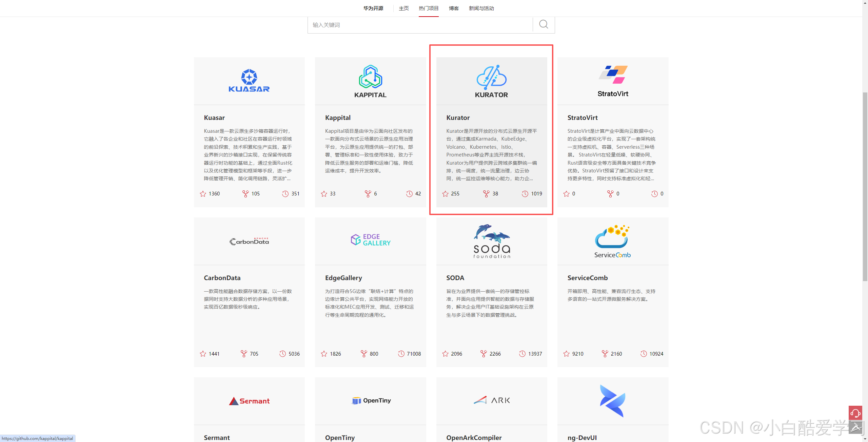Click the star icon on Kuasar card
This screenshot has height=442, width=868.
[203, 194]
